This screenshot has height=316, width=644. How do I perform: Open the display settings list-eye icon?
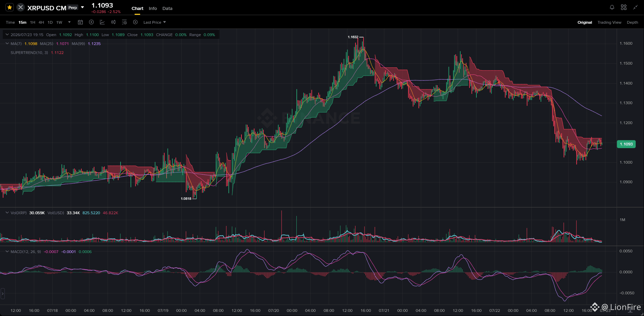coord(124,22)
